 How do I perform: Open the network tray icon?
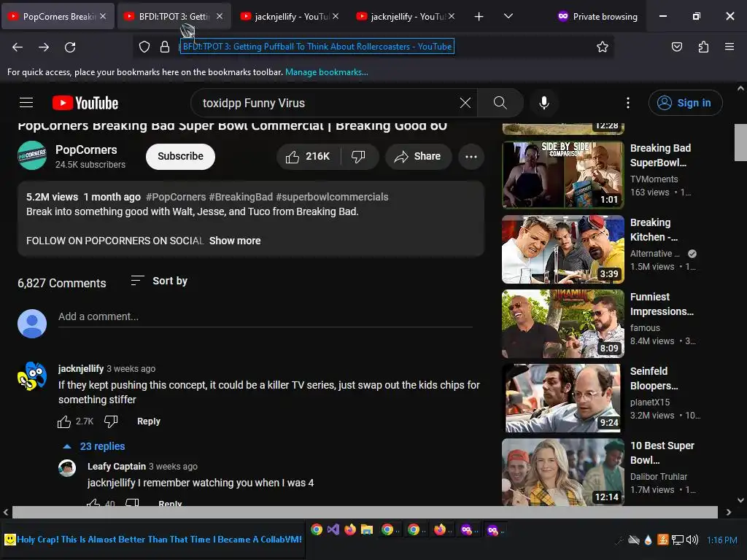click(x=678, y=540)
